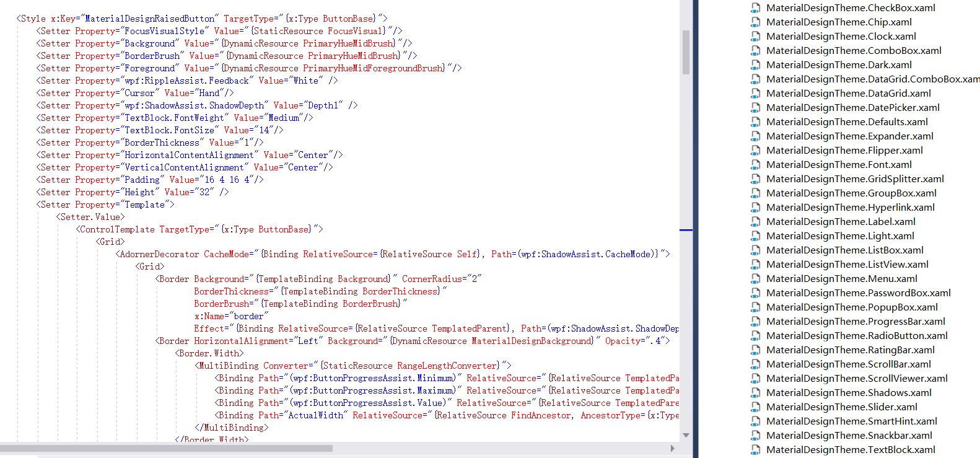Click the MaterialDesignTheme.Defaults.xaml file icon

click(x=755, y=122)
